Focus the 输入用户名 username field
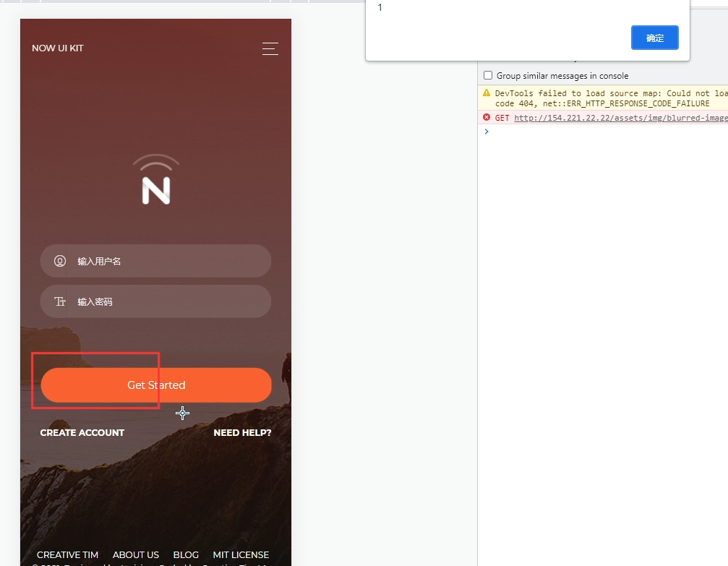Viewport: 728px width, 566px height. pos(155,261)
